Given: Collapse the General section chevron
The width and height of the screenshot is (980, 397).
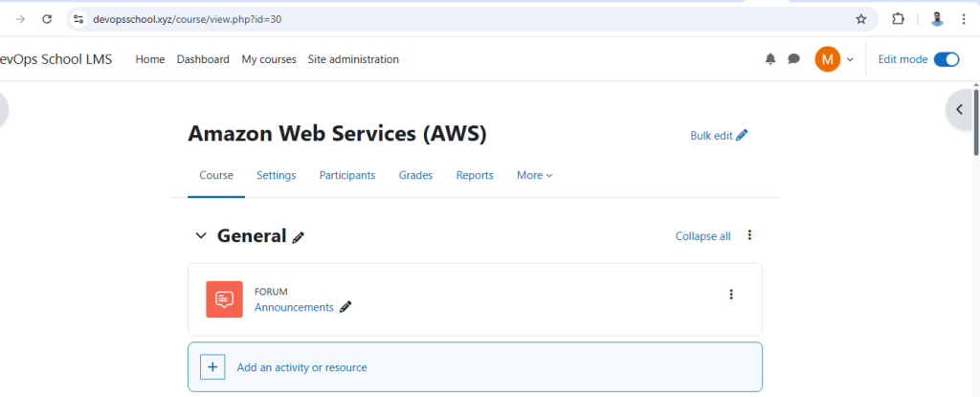Looking at the screenshot, I should coord(201,235).
